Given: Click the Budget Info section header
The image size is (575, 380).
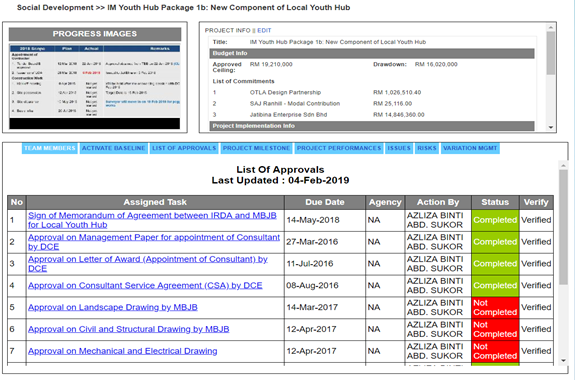Looking at the screenshot, I should pos(372,53).
